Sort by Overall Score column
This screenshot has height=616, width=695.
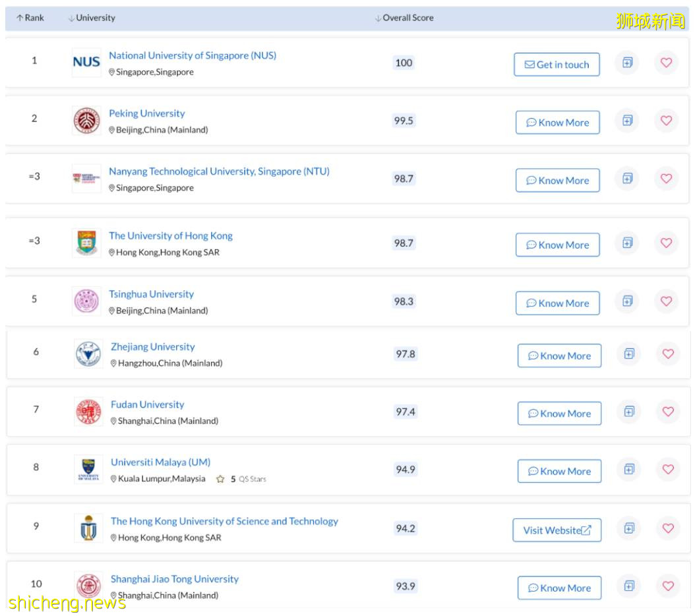coord(404,18)
